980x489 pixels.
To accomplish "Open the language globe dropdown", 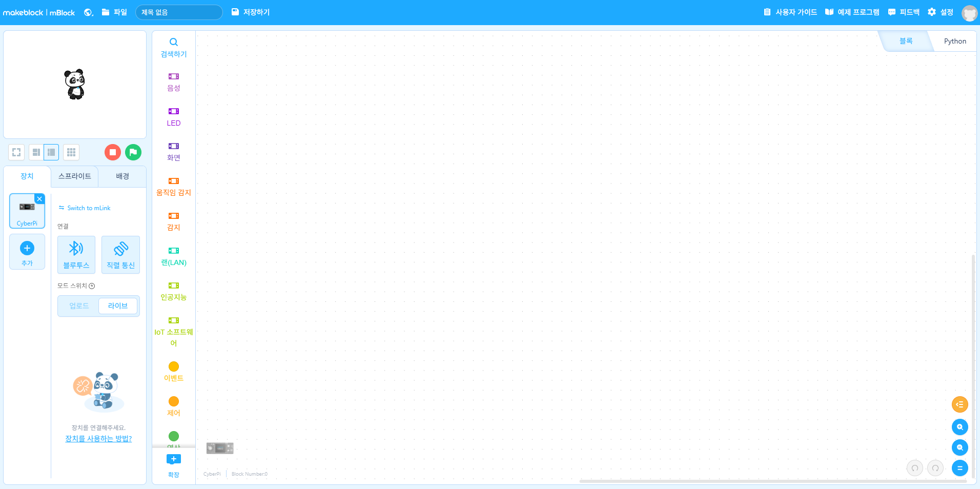I will click(88, 12).
